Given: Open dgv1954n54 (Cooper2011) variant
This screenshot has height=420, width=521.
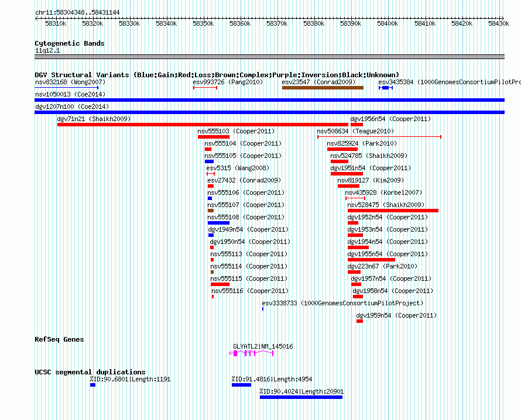Looking at the screenshot, I should pyautogui.click(x=358, y=247).
